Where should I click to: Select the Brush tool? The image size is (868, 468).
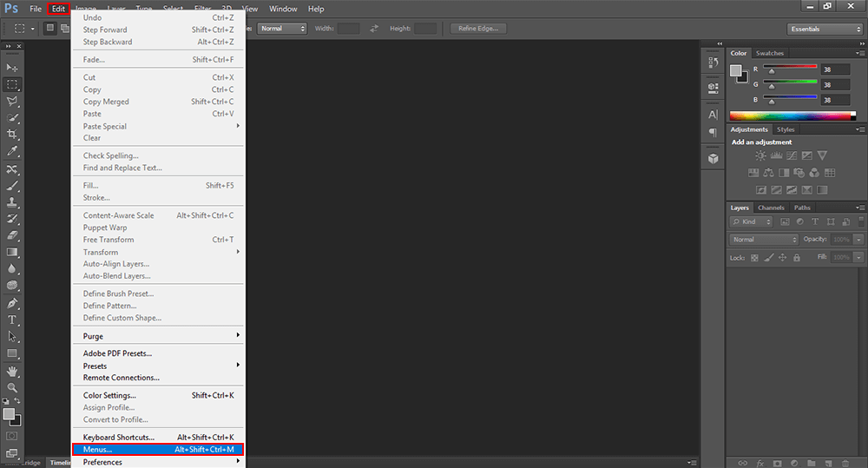(x=11, y=186)
